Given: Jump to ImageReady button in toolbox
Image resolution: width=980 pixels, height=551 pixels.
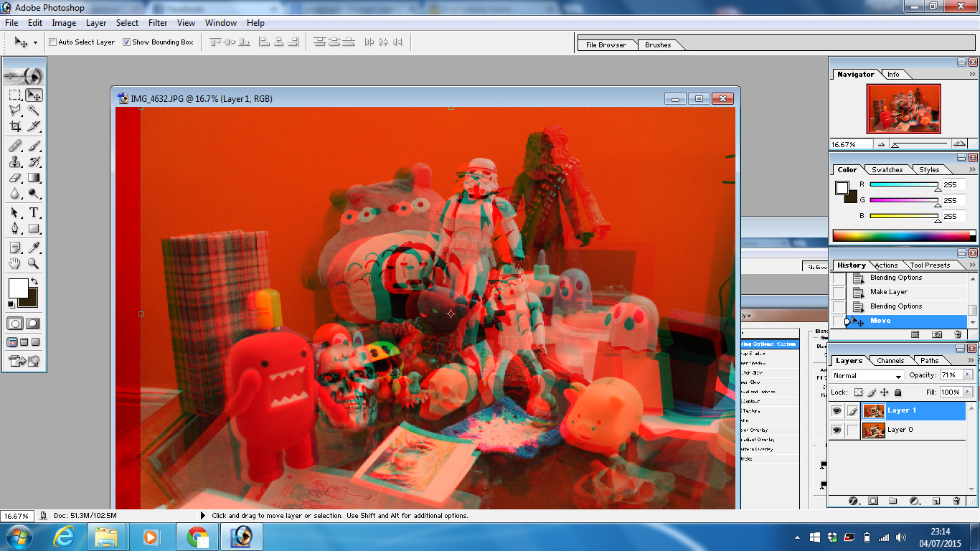Looking at the screenshot, I should (24, 361).
